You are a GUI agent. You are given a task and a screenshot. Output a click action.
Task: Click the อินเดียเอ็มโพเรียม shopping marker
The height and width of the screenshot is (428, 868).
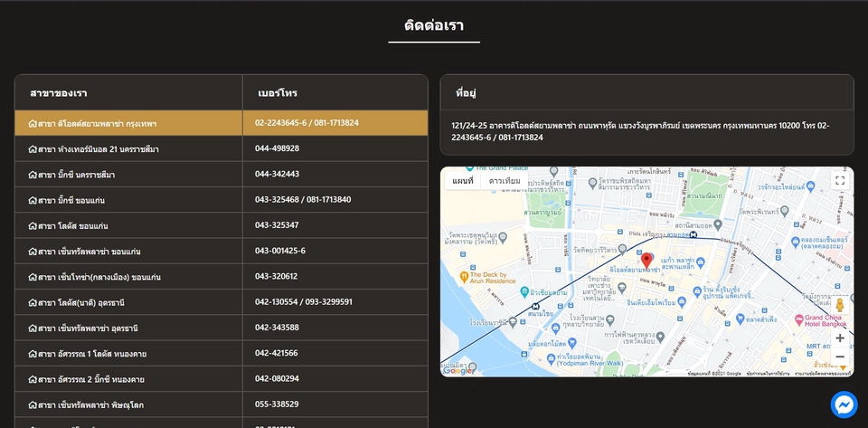point(682,301)
